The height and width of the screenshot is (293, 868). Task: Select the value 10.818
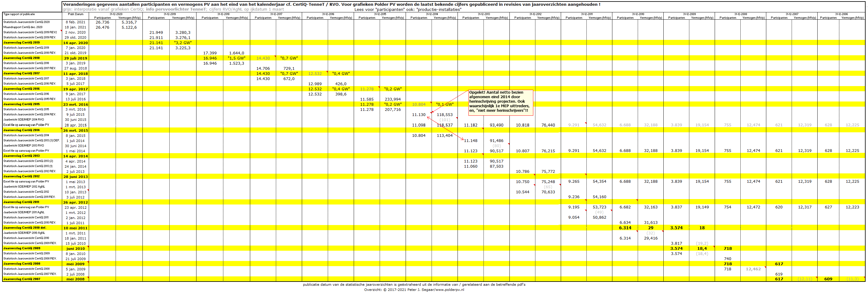pos(522,125)
